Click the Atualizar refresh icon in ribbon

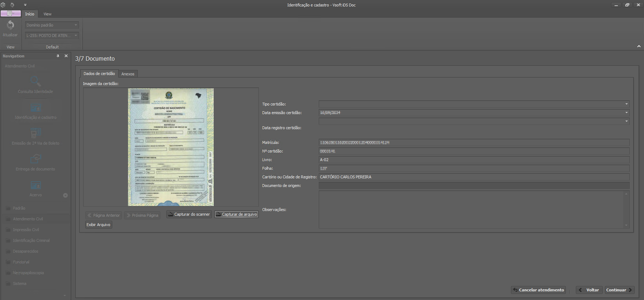coord(10,25)
